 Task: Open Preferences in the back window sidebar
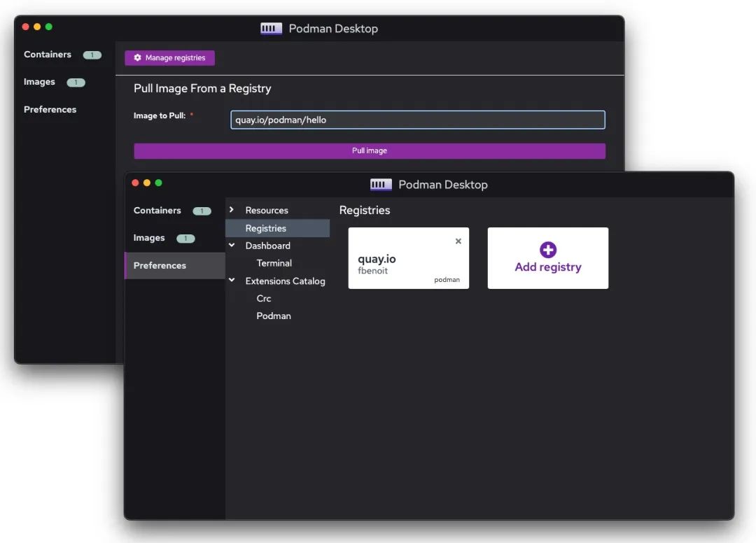pos(50,109)
